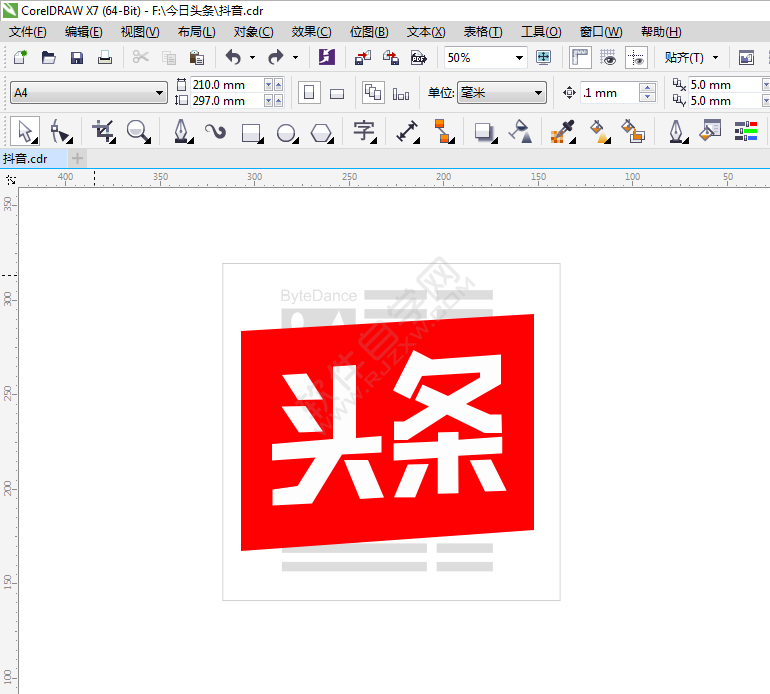Select the Transparency tool

point(520,132)
